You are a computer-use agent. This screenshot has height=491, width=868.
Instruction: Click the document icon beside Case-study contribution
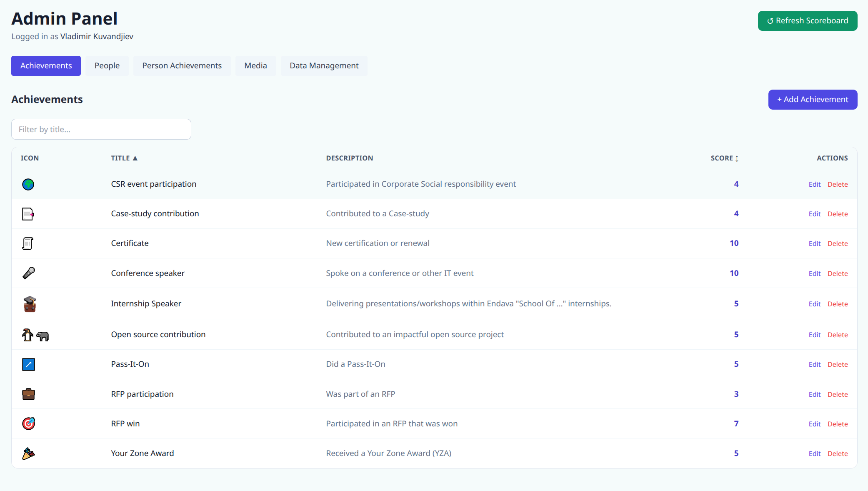28,214
